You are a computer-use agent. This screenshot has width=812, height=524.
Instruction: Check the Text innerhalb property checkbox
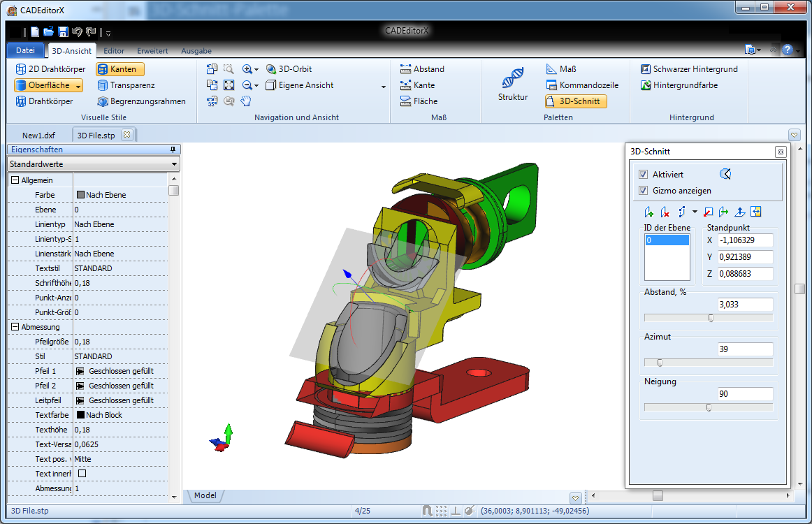tap(82, 474)
